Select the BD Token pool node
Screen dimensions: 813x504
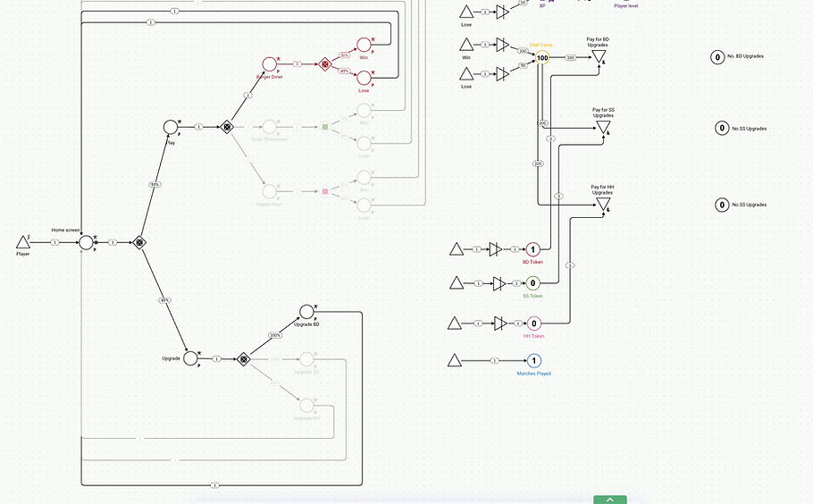(533, 249)
